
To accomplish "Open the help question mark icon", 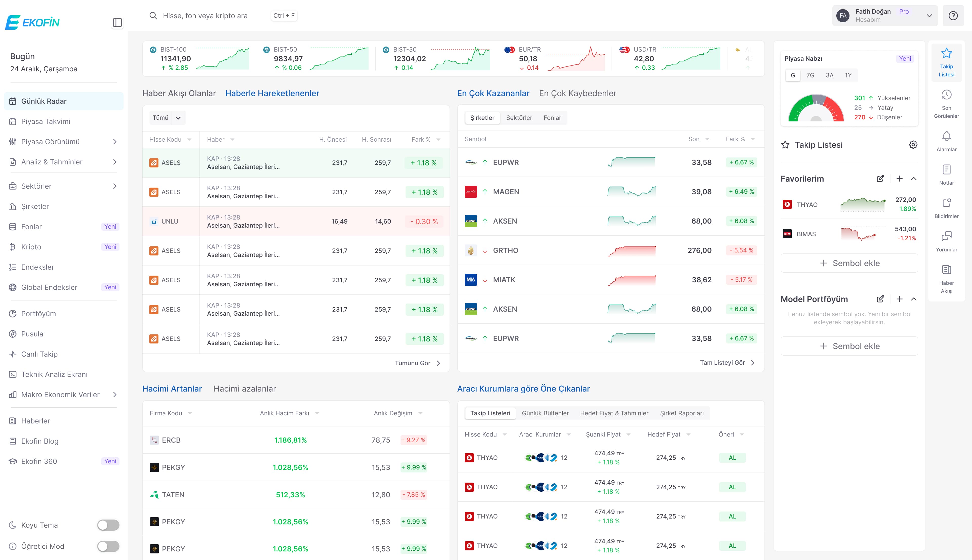I will [953, 16].
